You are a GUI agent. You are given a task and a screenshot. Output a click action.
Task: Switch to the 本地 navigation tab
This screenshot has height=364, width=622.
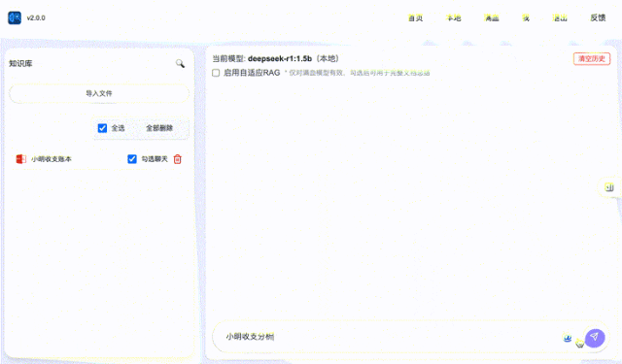pyautogui.click(x=454, y=18)
